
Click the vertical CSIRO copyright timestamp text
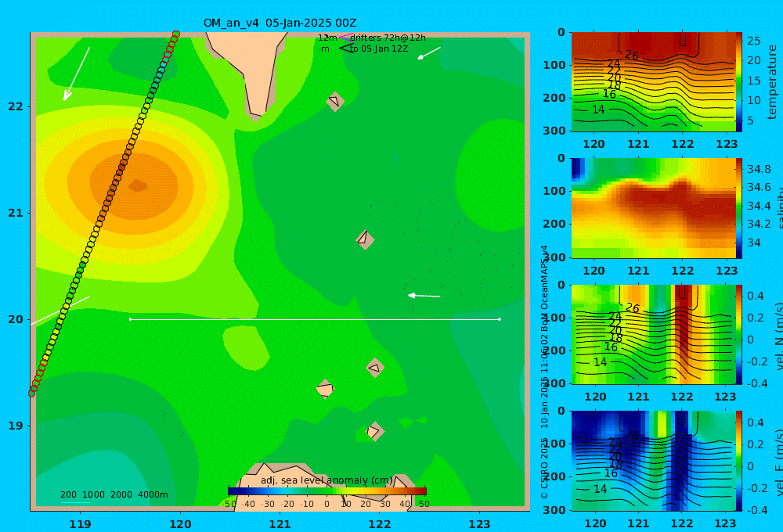pos(544,372)
